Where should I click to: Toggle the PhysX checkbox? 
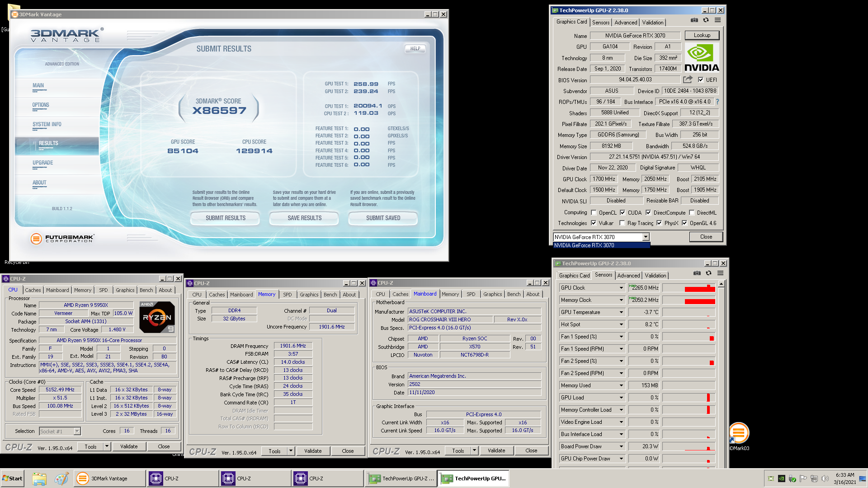pyautogui.click(x=659, y=223)
